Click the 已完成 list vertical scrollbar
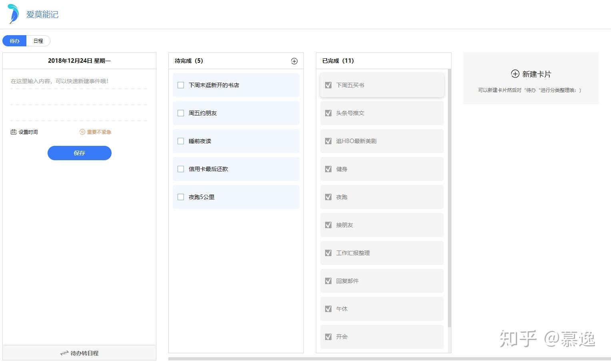This screenshot has height=364, width=611. click(x=449, y=200)
